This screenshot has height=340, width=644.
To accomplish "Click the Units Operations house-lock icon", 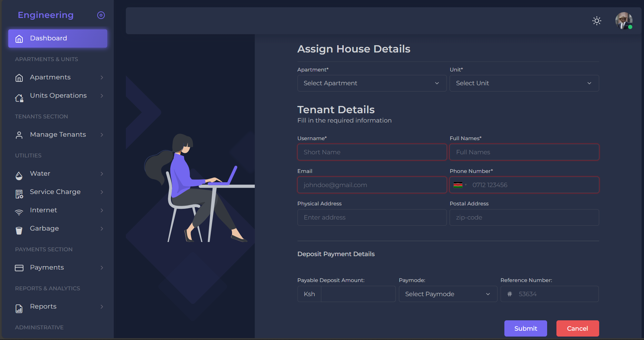I will click(x=19, y=98).
